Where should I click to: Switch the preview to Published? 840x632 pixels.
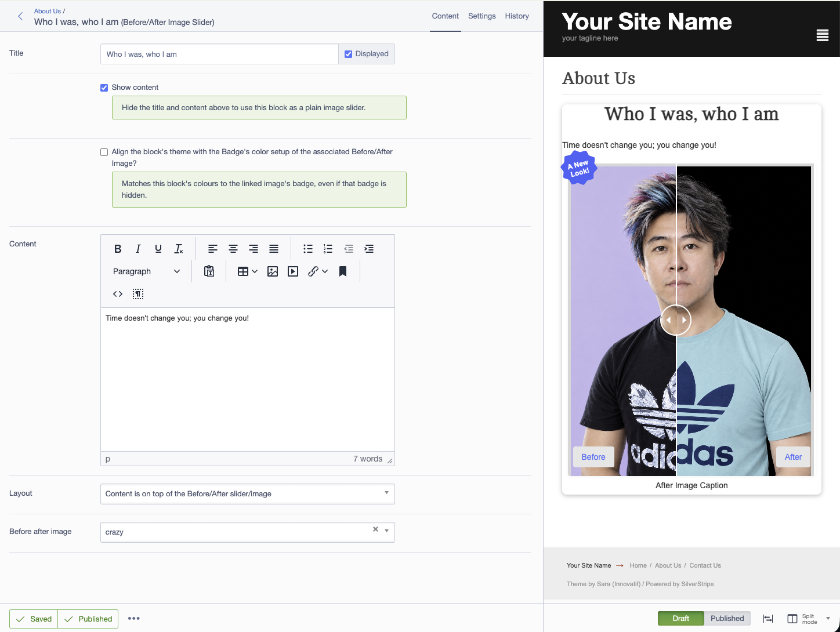(x=727, y=619)
